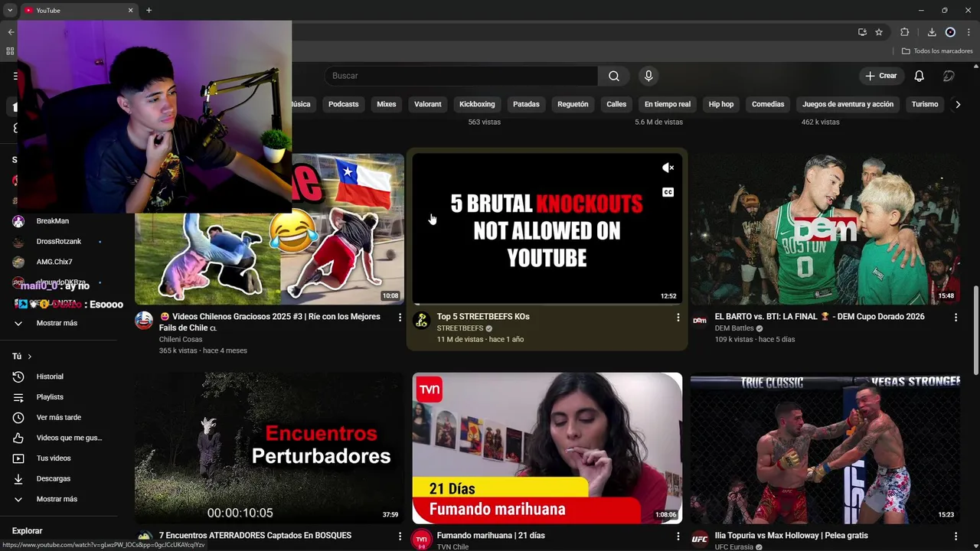The image size is (980, 551).
Task: Open DrossRotzank subscription channel
Action: point(58,242)
